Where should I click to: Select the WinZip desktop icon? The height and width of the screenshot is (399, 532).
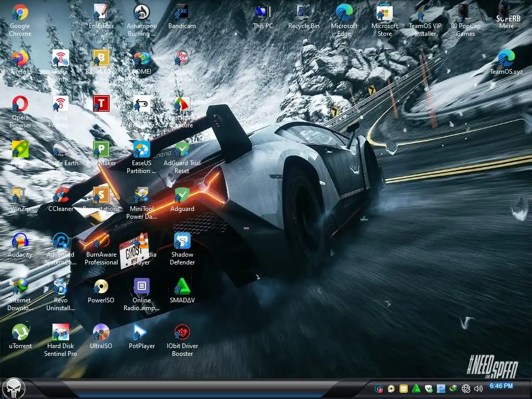point(20,195)
